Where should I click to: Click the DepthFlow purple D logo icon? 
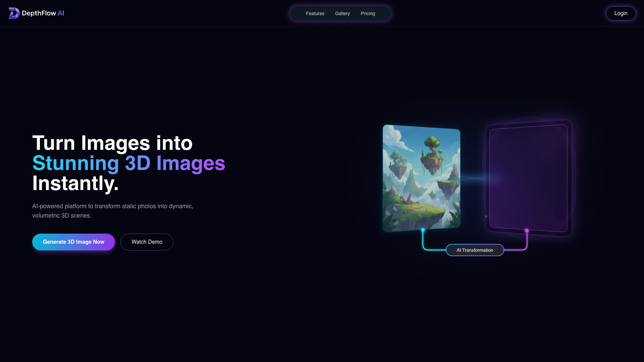pyautogui.click(x=14, y=13)
